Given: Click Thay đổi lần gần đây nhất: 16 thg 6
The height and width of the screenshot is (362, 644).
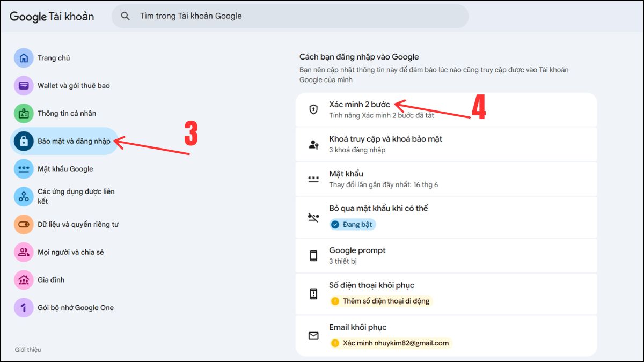Looking at the screenshot, I should coord(383,185).
